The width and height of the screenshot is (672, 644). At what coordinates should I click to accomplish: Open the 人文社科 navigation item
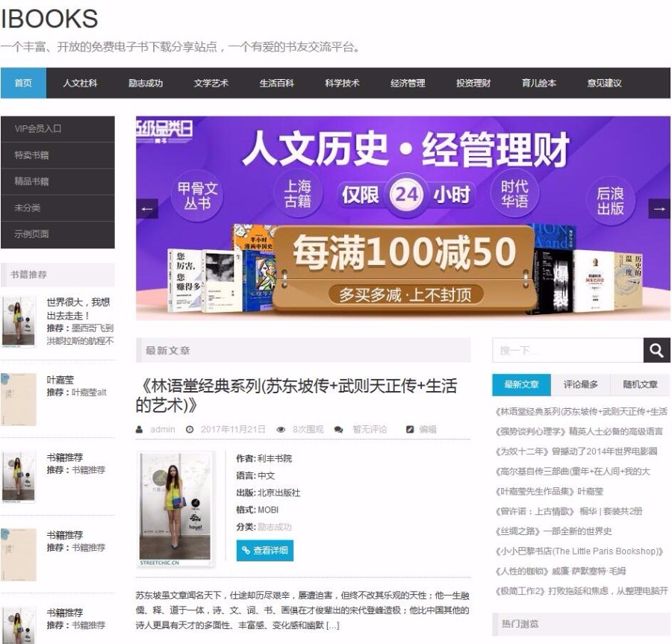point(80,83)
